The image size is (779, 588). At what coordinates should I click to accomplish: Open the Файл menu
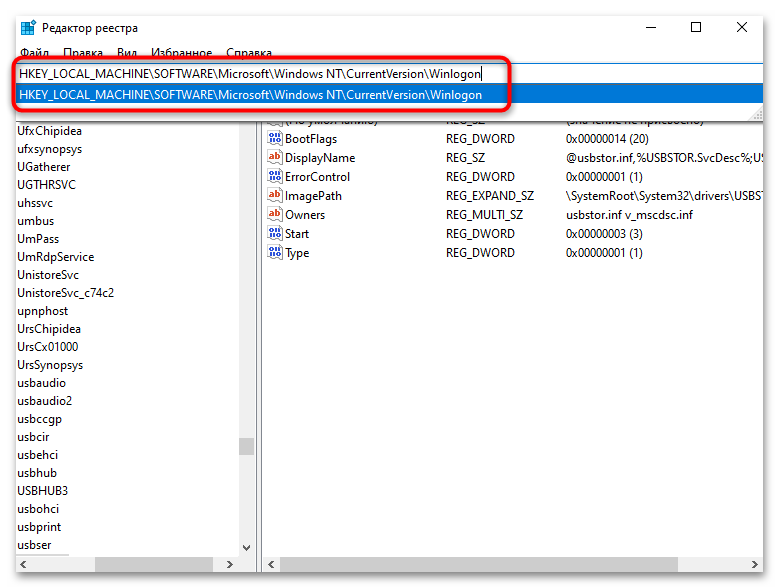34,53
